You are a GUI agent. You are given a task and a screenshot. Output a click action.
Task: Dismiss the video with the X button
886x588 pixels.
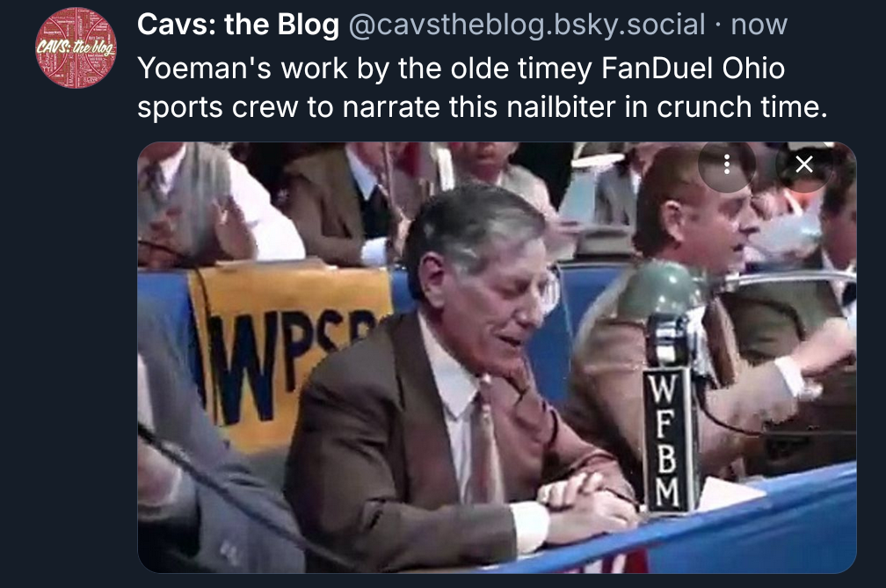click(803, 164)
